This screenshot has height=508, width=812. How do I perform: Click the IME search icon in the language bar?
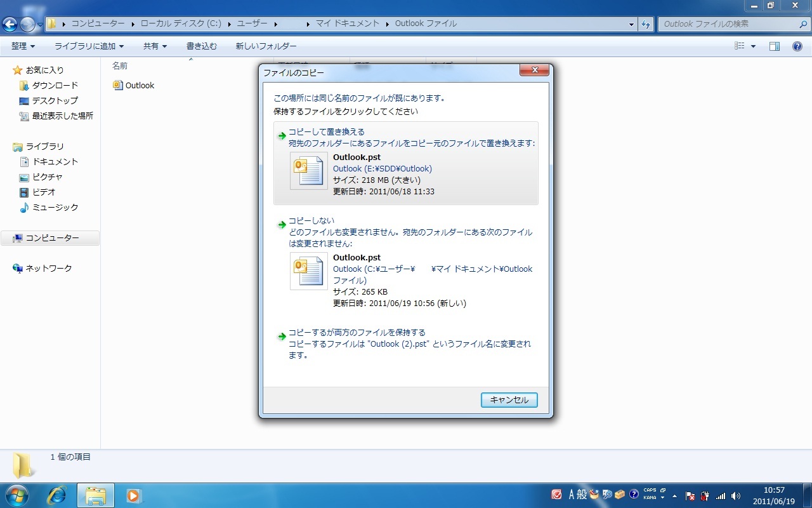click(608, 495)
